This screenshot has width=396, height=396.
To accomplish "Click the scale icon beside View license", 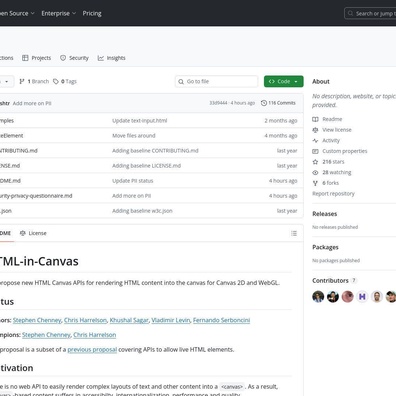I will (x=315, y=130).
